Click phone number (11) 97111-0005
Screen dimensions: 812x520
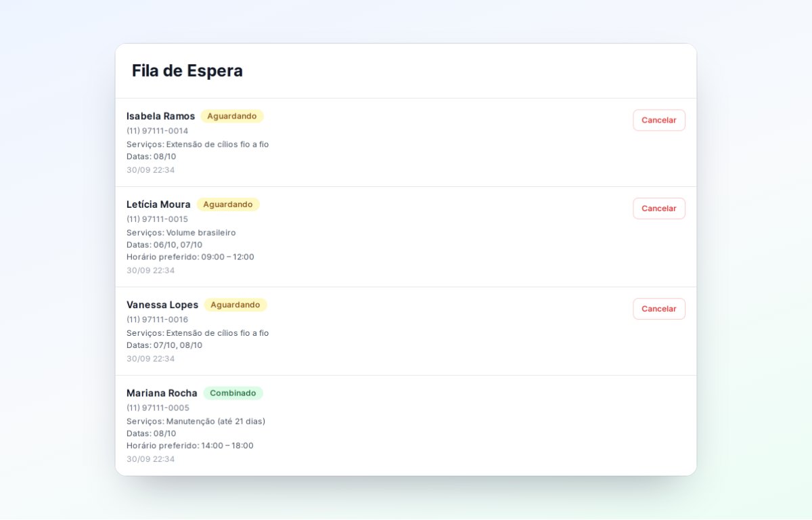pos(158,408)
